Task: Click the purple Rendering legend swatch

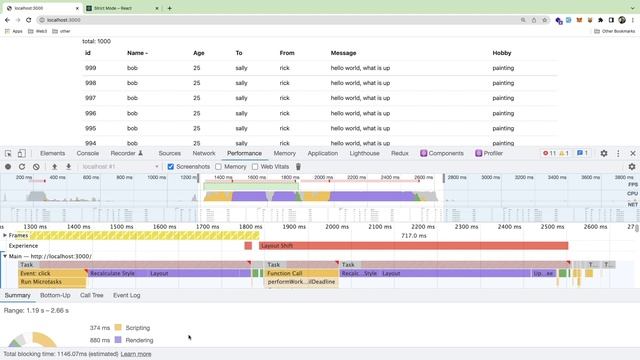Action: (118, 340)
